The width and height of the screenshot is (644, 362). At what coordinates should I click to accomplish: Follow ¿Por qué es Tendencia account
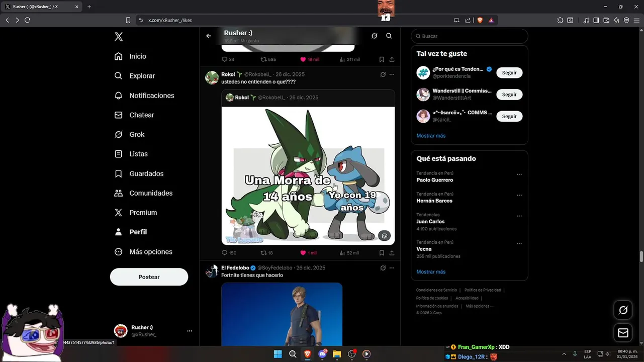point(509,73)
